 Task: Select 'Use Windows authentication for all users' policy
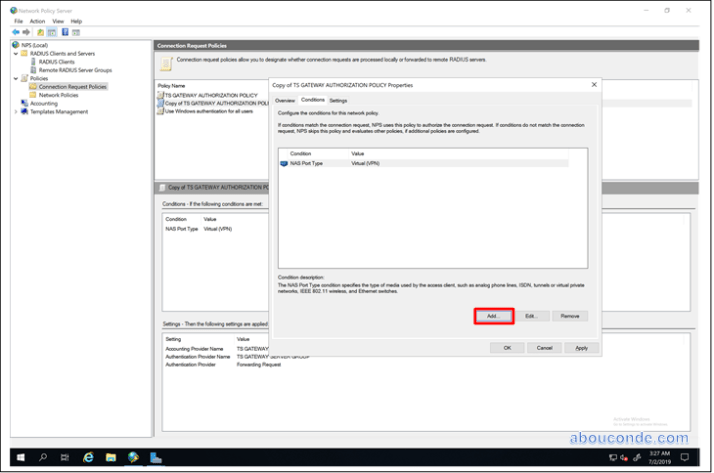click(x=208, y=111)
